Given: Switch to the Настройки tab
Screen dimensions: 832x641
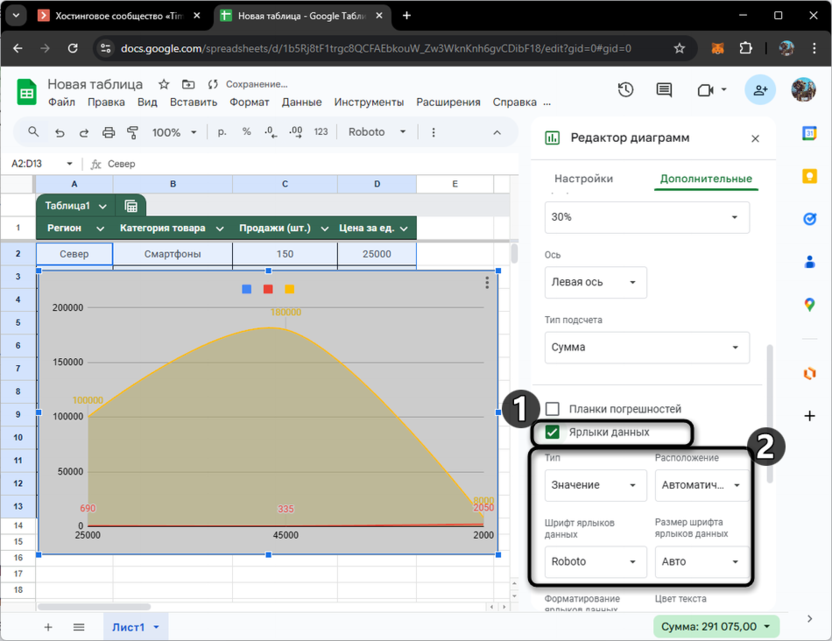Looking at the screenshot, I should pos(583,179).
